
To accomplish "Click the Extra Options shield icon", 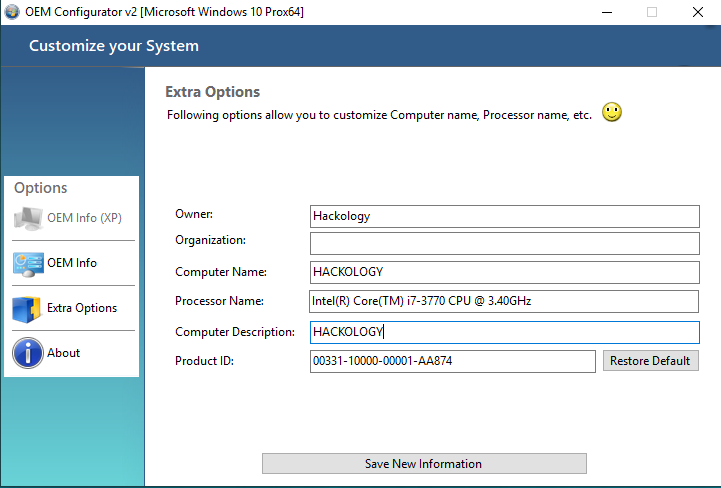I will click(27, 308).
